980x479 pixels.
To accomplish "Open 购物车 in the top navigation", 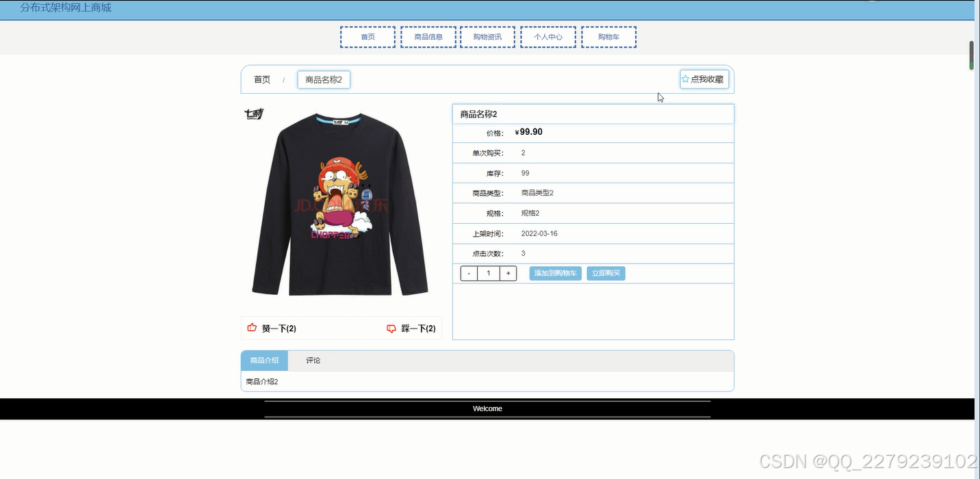I will coord(608,37).
